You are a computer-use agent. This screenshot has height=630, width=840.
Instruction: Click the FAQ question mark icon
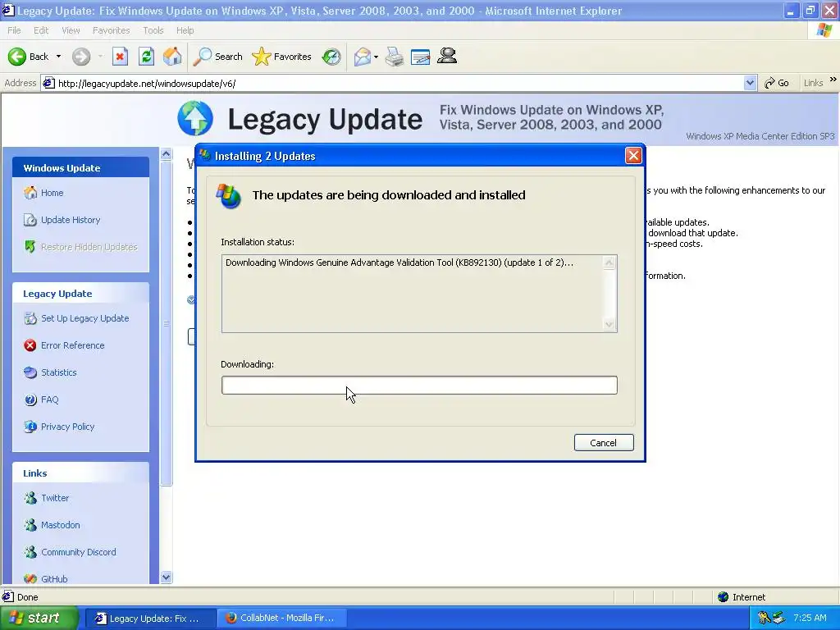(x=30, y=399)
